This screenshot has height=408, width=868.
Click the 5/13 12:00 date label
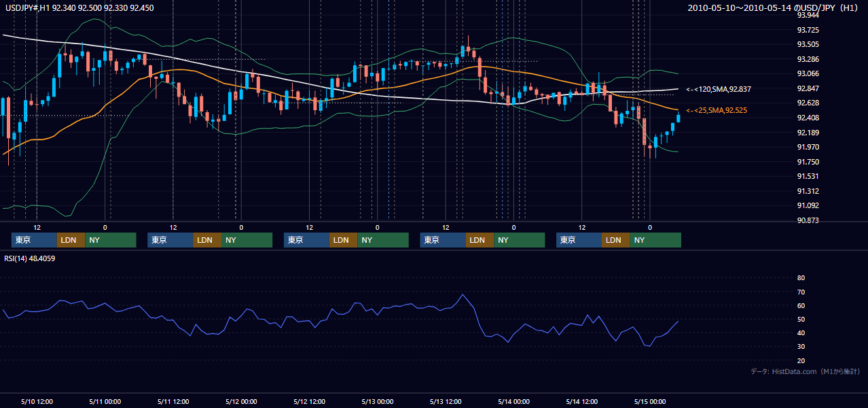446,401
